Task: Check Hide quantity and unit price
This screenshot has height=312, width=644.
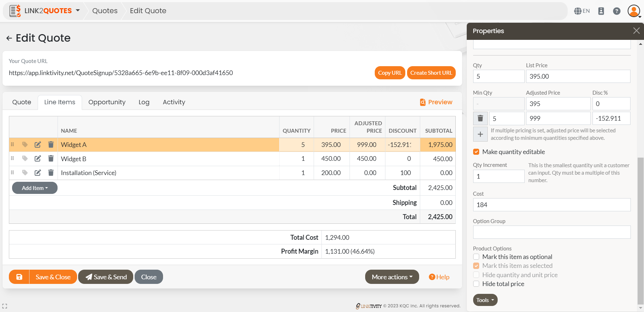Action: click(476, 275)
